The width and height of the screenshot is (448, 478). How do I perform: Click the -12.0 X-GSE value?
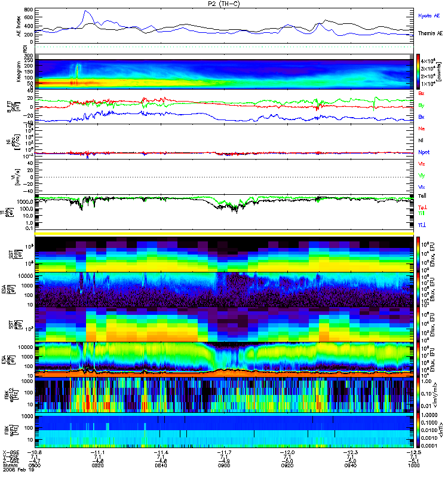tap(287, 452)
